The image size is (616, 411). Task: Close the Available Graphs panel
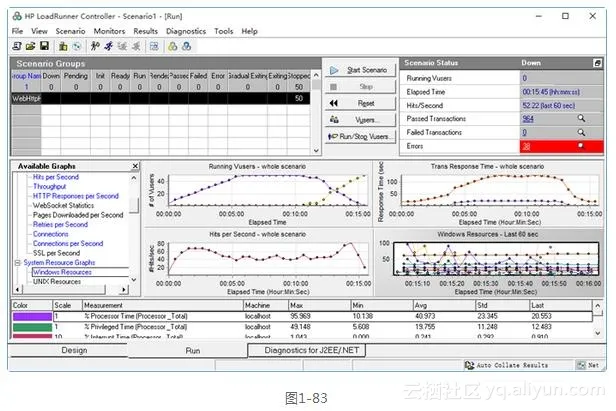135,166
